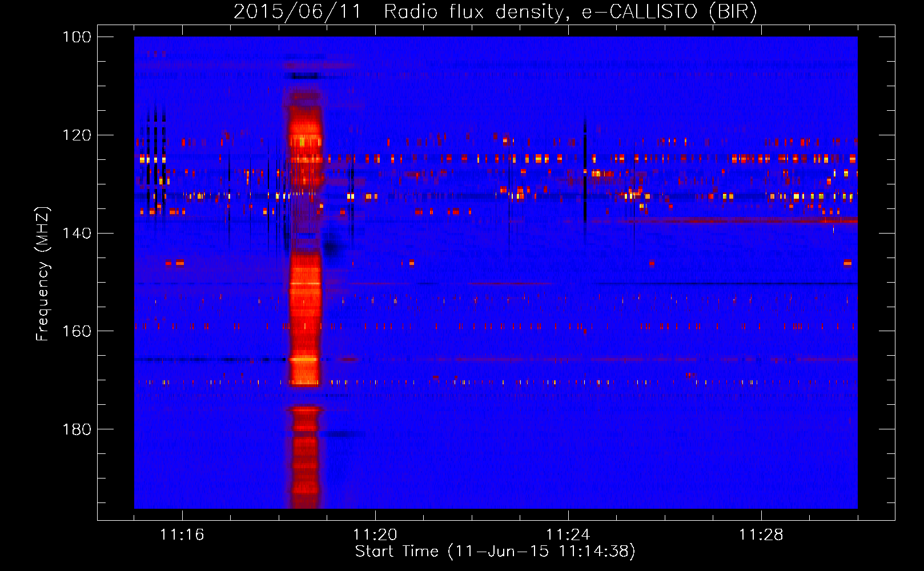
Task: Click the 120 frequency tick label
Action: 77,135
